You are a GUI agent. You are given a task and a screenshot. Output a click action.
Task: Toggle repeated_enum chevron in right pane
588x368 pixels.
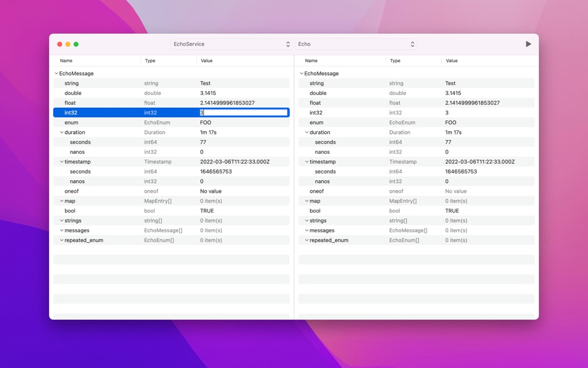point(307,240)
